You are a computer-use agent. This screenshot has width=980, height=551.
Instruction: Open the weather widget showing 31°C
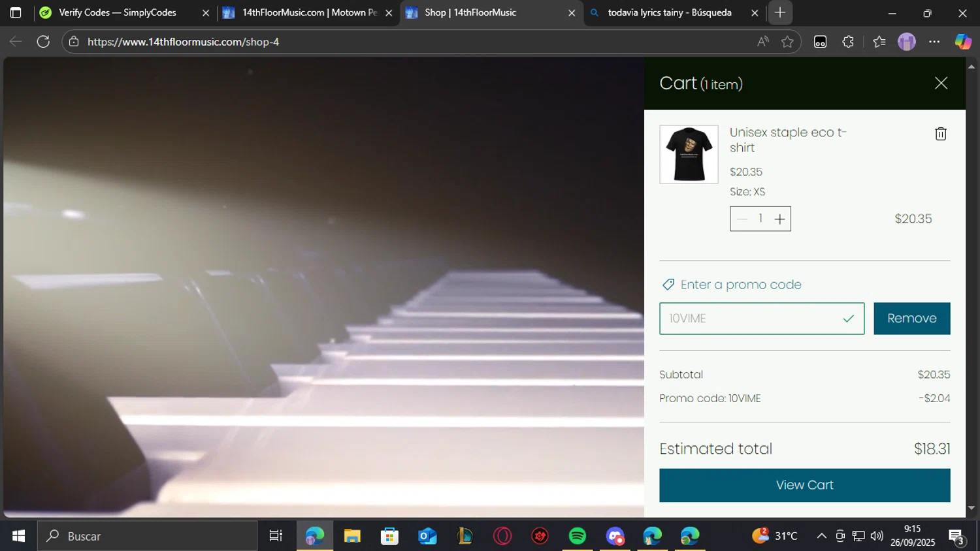(775, 536)
